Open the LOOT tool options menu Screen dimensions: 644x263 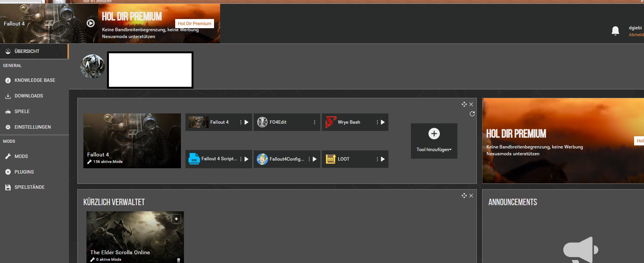377,159
